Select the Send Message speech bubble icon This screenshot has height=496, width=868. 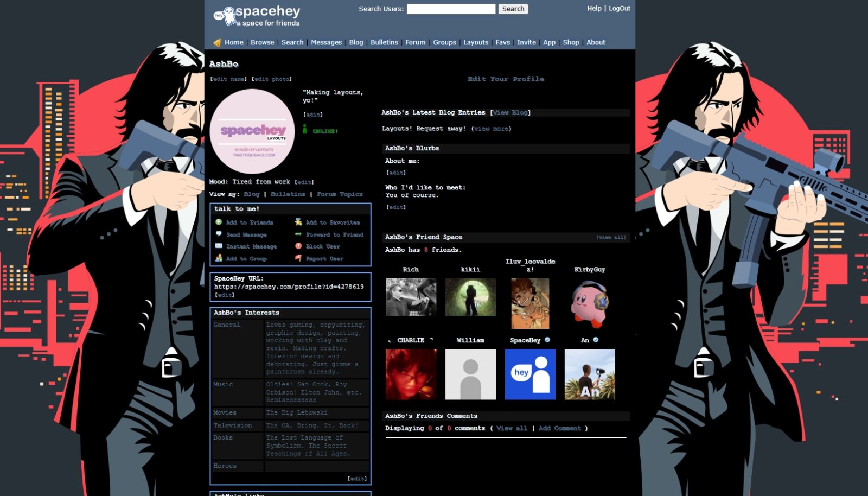pyautogui.click(x=218, y=234)
